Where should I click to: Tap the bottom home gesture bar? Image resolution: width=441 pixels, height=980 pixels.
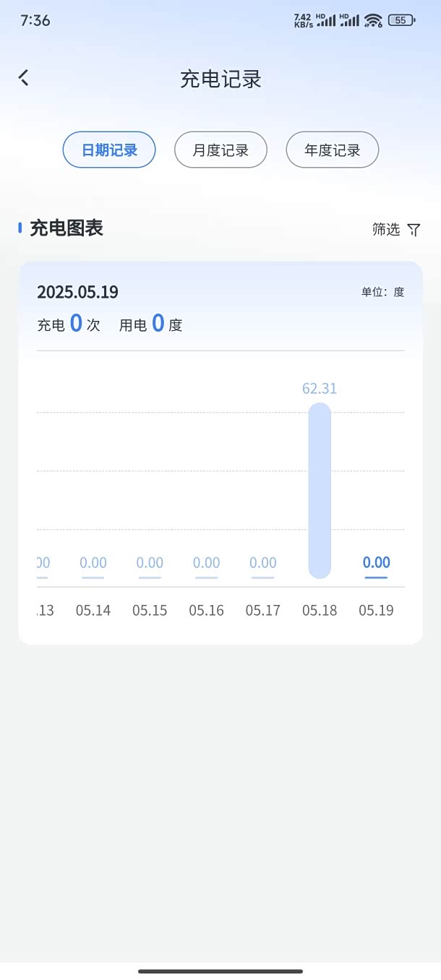220,971
